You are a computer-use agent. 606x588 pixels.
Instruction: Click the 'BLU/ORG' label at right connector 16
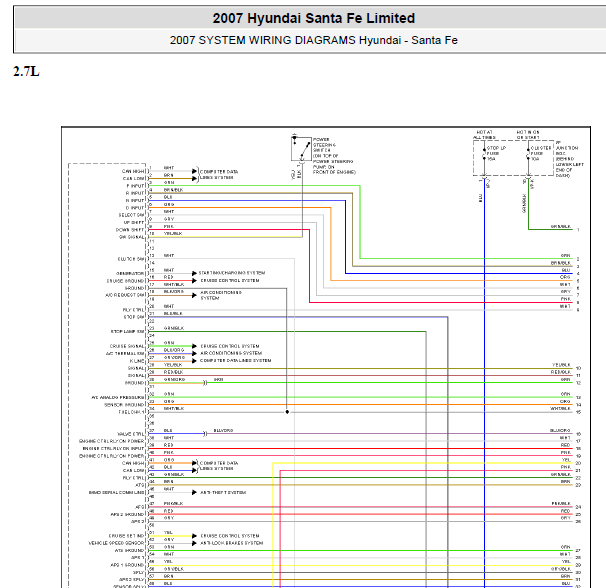(x=560, y=430)
